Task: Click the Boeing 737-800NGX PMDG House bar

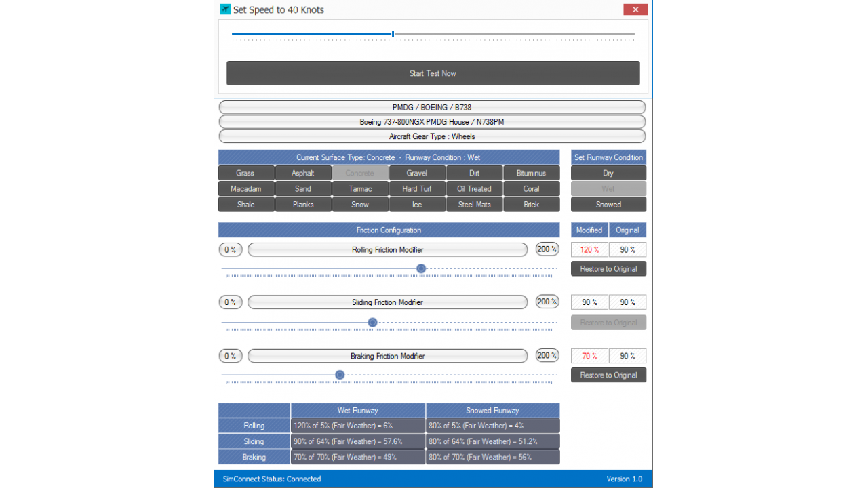Action: [432, 122]
